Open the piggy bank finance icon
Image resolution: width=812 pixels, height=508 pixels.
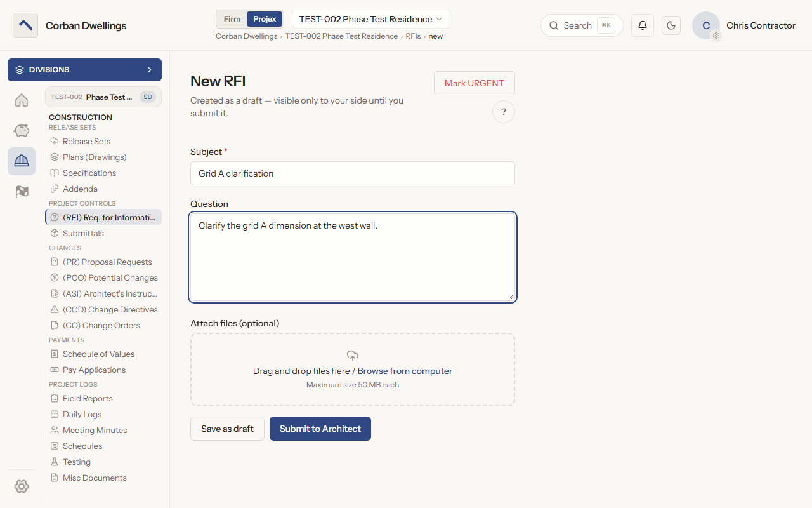click(x=22, y=131)
